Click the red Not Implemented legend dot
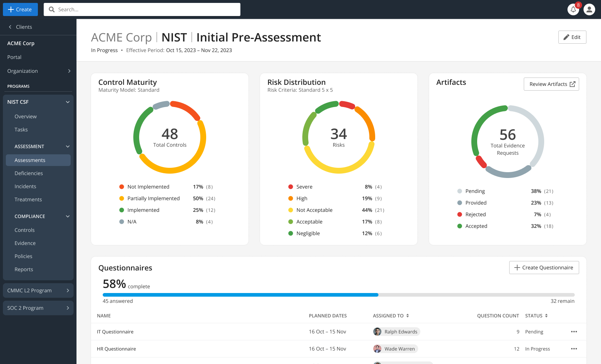Screen dimensions: 601x364 click(x=122, y=187)
